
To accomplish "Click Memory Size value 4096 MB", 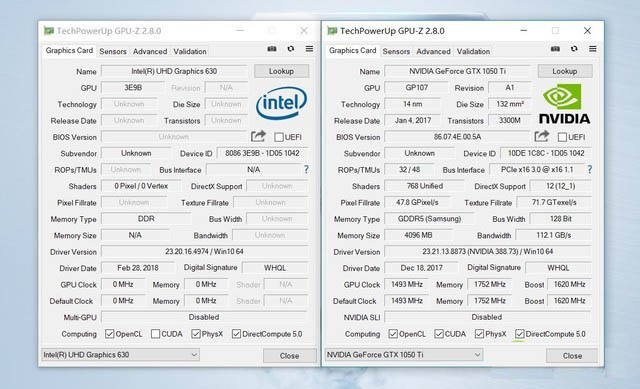I will [x=418, y=235].
